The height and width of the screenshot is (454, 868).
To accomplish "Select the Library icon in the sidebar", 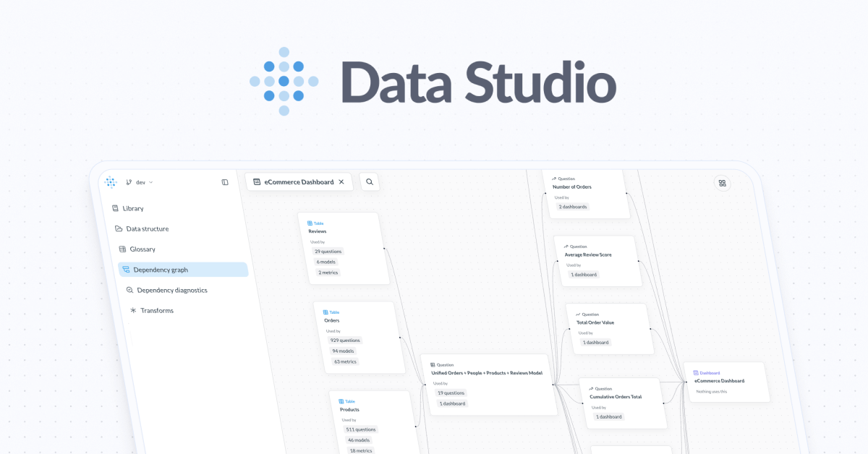I will click(x=117, y=208).
